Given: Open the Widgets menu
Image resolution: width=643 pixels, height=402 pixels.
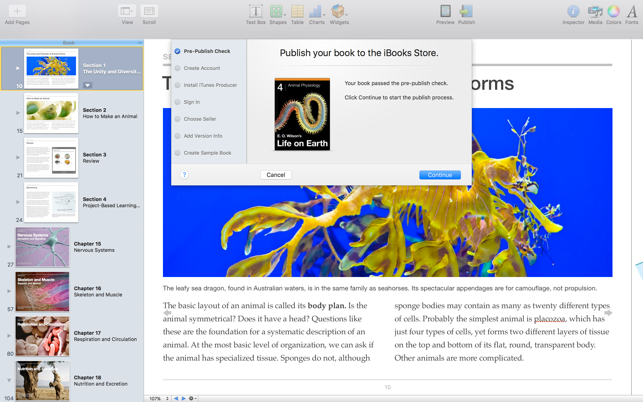Looking at the screenshot, I should 339,12.
